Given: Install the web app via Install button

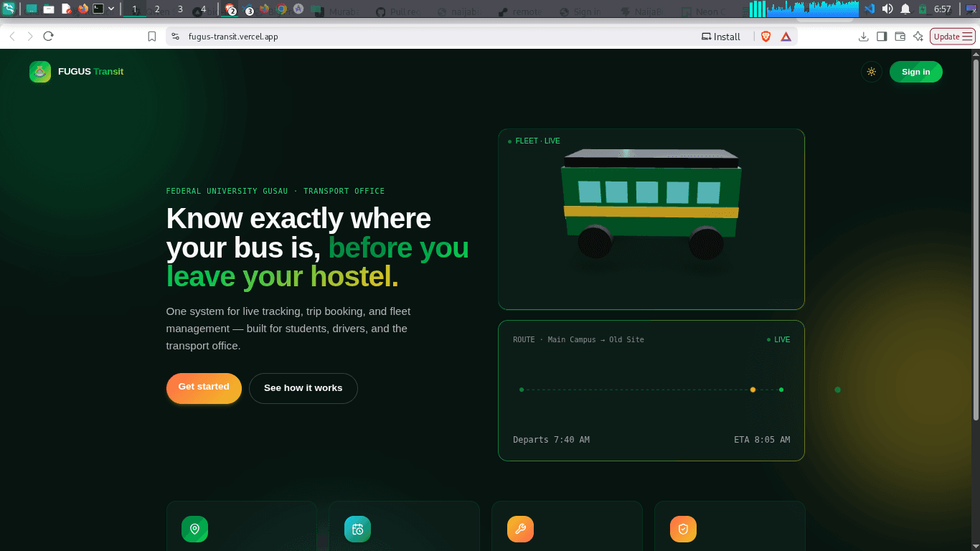Looking at the screenshot, I should 721,37.
